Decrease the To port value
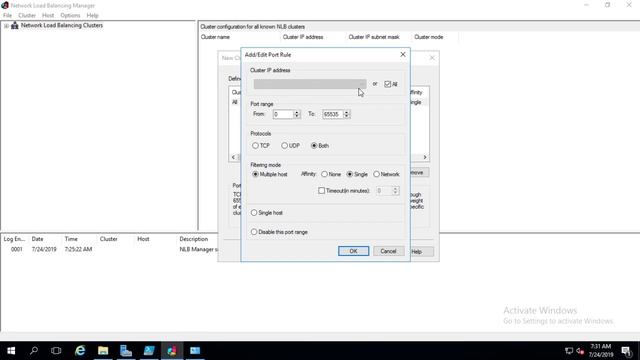The image size is (640, 360). pyautogui.click(x=347, y=117)
